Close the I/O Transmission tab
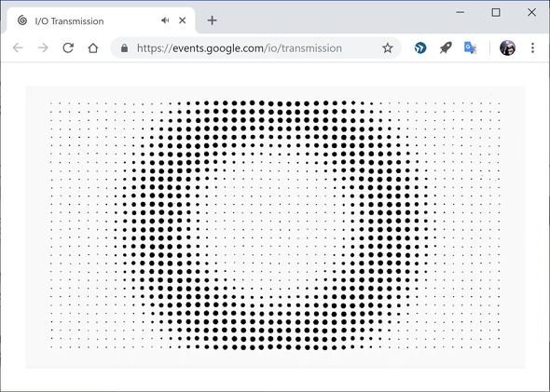550x392 pixels. pyautogui.click(x=182, y=20)
